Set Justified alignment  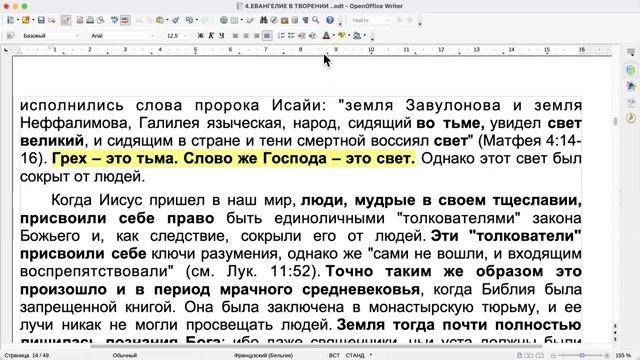coord(267,36)
